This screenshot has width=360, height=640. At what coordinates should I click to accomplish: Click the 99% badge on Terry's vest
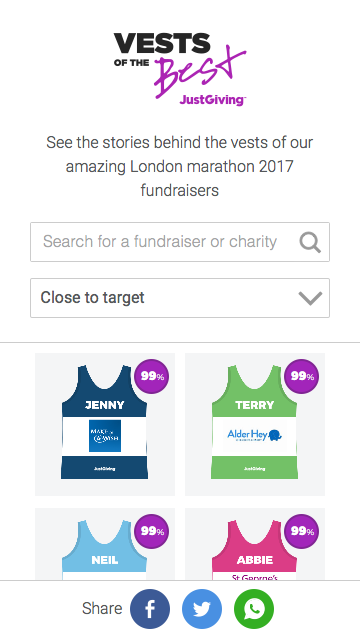302,376
